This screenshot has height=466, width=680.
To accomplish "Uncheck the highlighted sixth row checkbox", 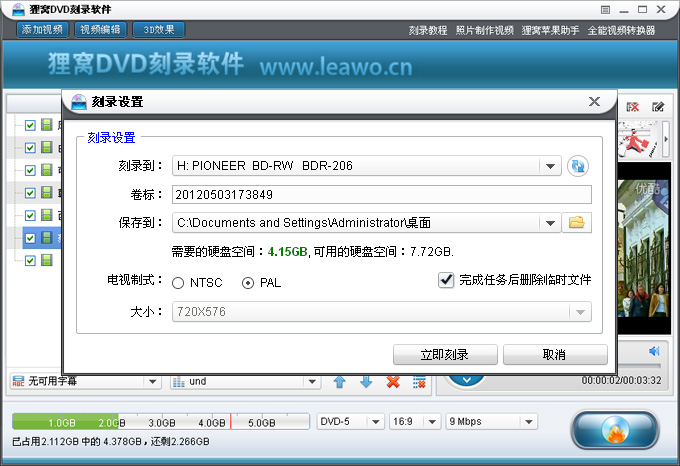I will (30, 238).
